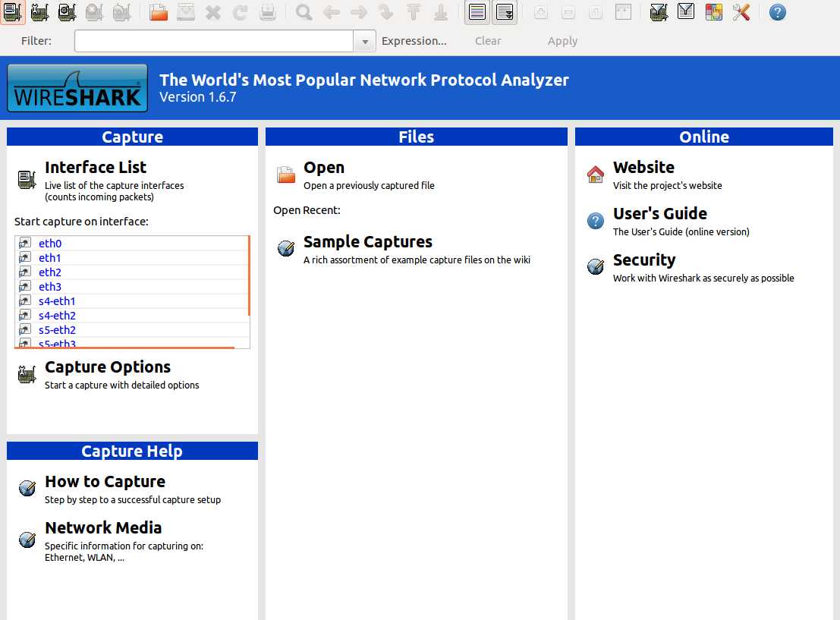Start capture on s4-eth2
The width and height of the screenshot is (840, 620).
tap(57, 316)
